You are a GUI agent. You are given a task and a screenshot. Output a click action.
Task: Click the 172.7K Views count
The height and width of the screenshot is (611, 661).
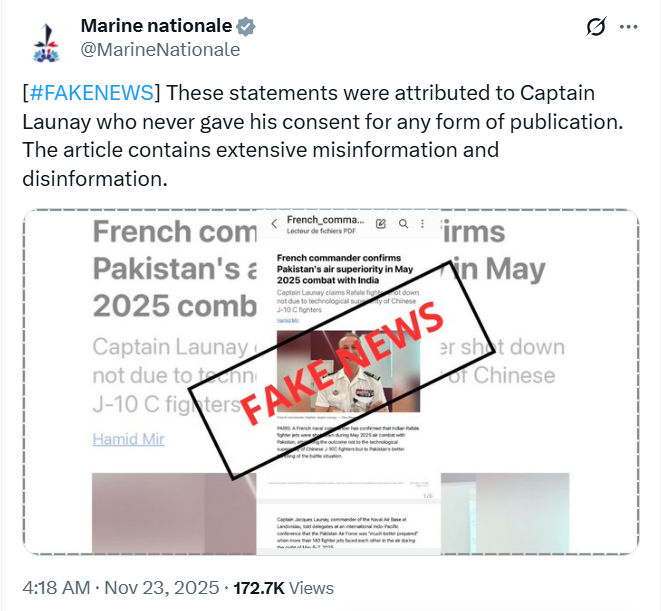[284, 588]
